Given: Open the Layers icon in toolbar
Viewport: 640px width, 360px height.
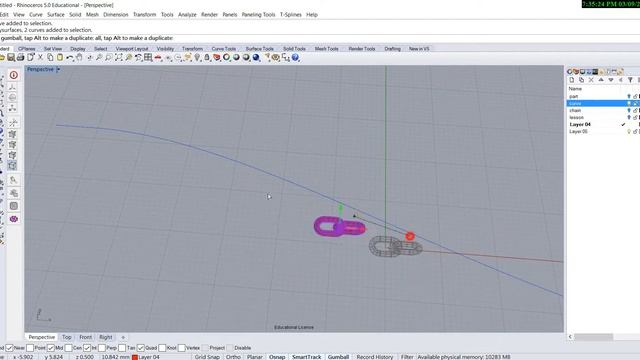Looking at the screenshot, I should click(216, 58).
